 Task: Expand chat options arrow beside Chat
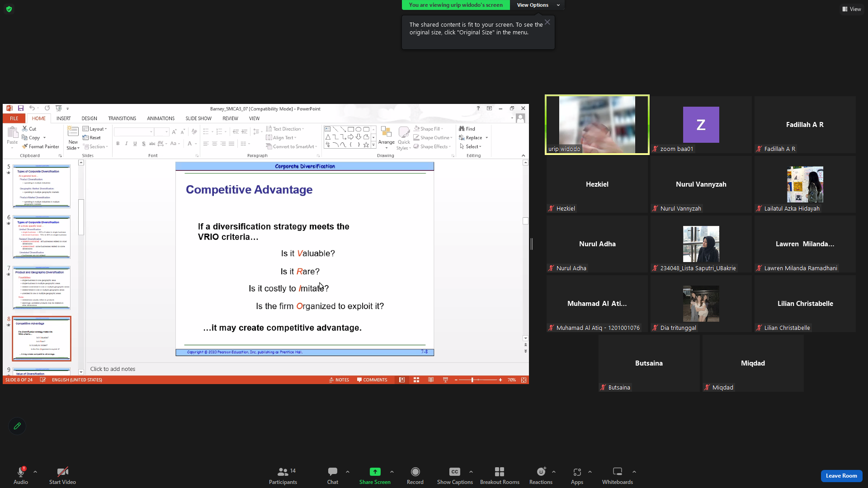pos(348,472)
